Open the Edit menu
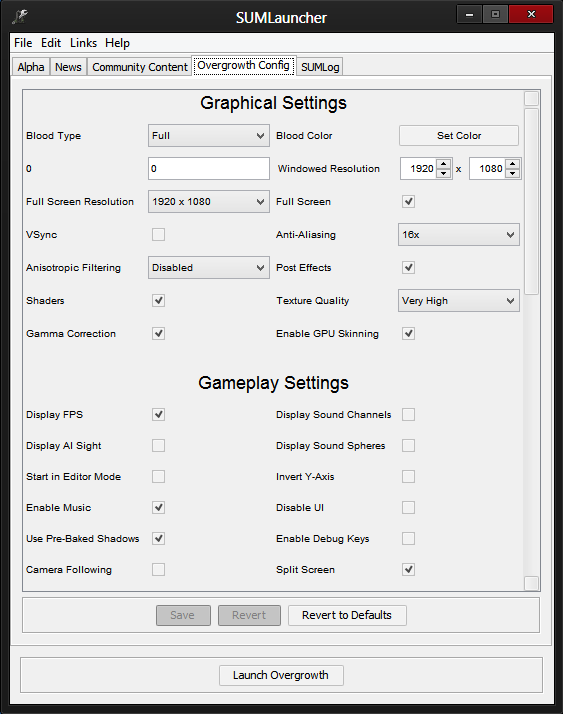563x714 pixels. [51, 43]
